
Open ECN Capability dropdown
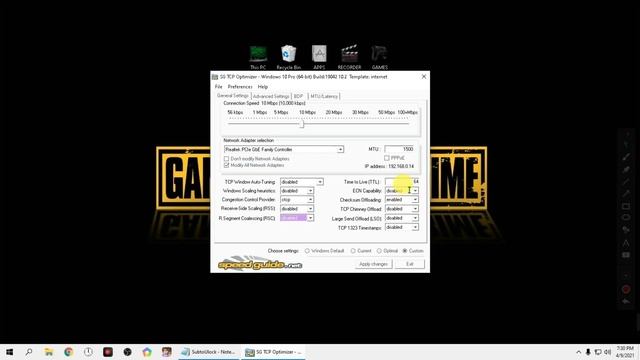[x=415, y=191]
